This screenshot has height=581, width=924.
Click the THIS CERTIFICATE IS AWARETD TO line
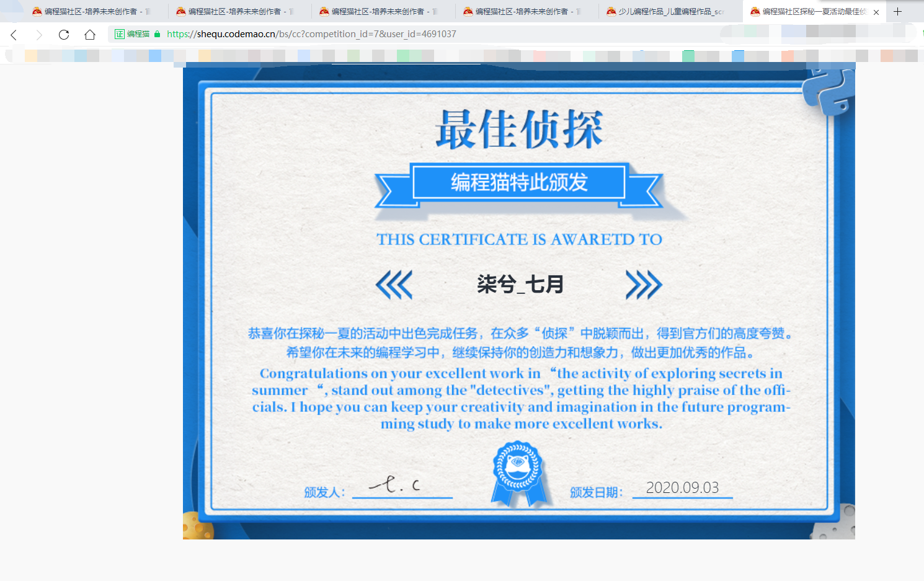519,239
